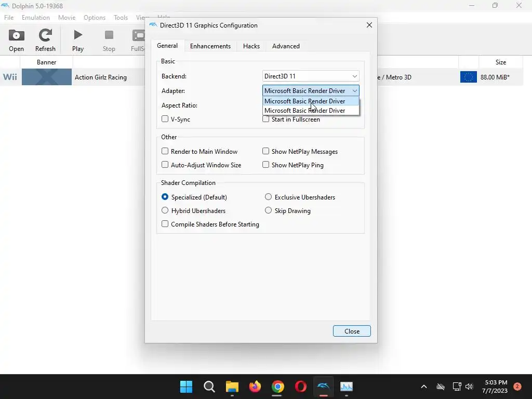
Task: Open the Tools menu
Action: pos(121,17)
